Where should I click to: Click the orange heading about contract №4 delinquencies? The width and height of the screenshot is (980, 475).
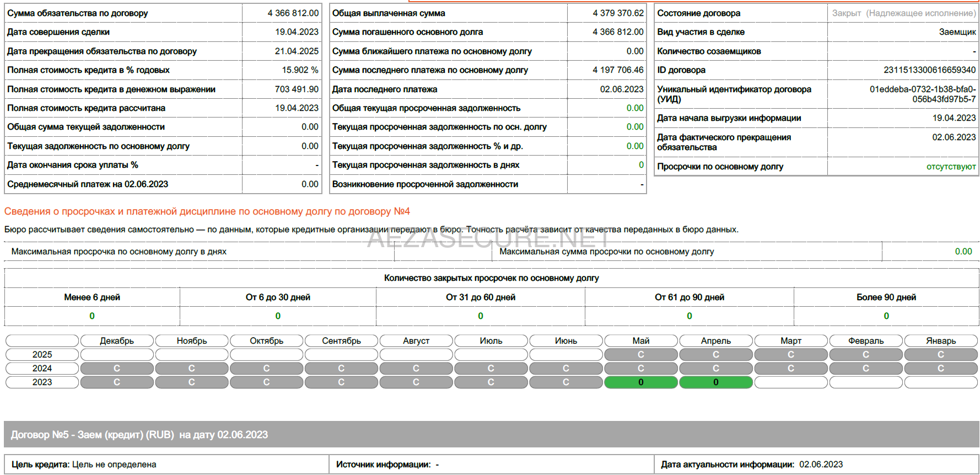(x=207, y=211)
